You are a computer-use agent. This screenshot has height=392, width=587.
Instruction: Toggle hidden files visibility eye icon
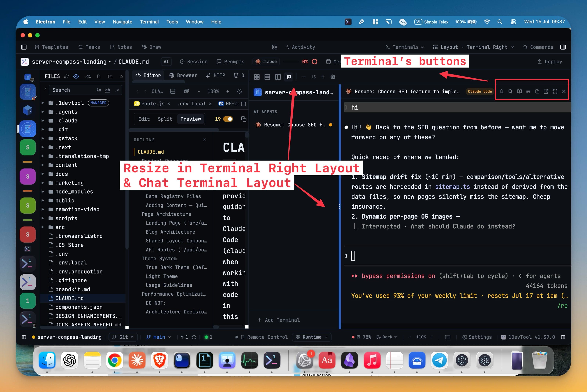tap(76, 76)
